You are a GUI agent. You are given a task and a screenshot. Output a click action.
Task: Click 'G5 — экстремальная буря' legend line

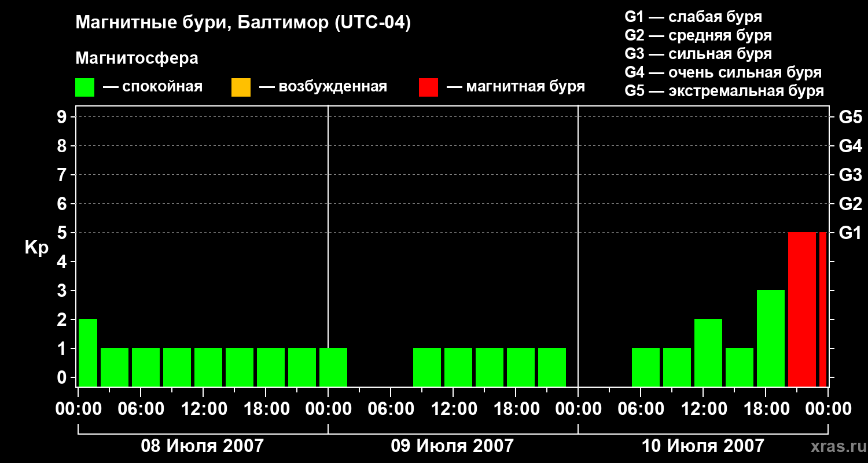[724, 91]
